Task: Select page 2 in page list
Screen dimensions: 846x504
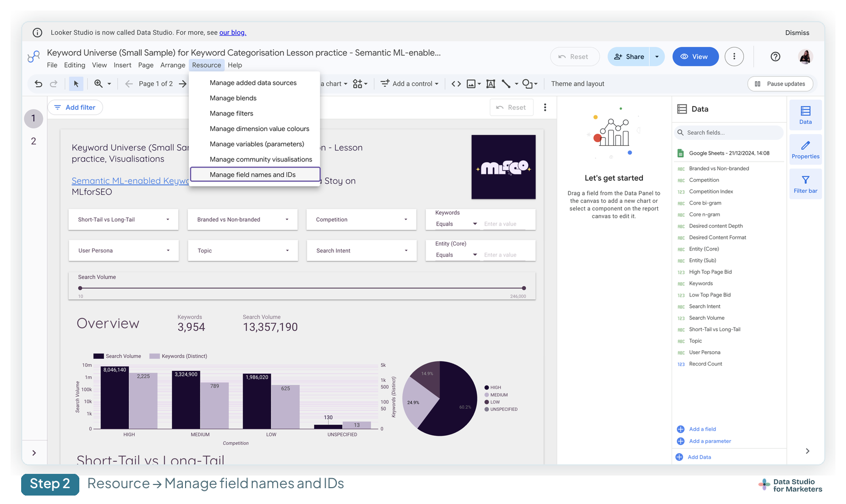Action: tap(33, 141)
